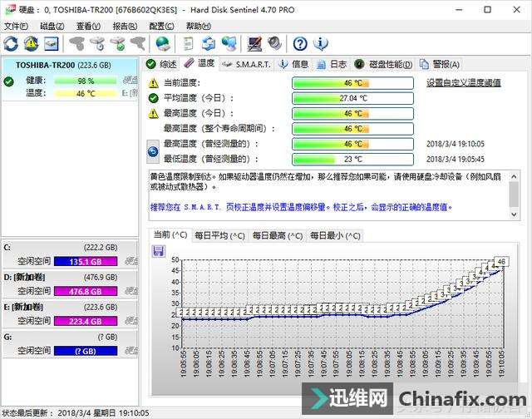Screen dimensions: 532x419
Task: Click the G: free space (? GB) bar
Action: click(x=86, y=351)
